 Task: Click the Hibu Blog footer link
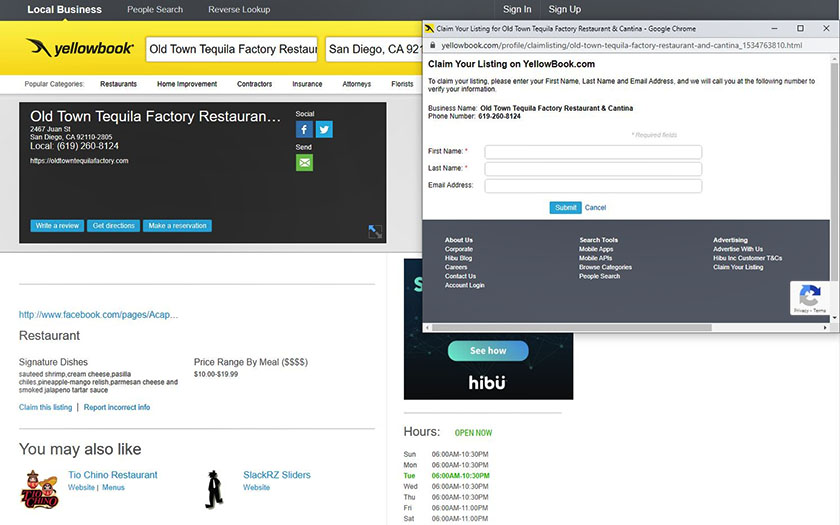coord(458,258)
